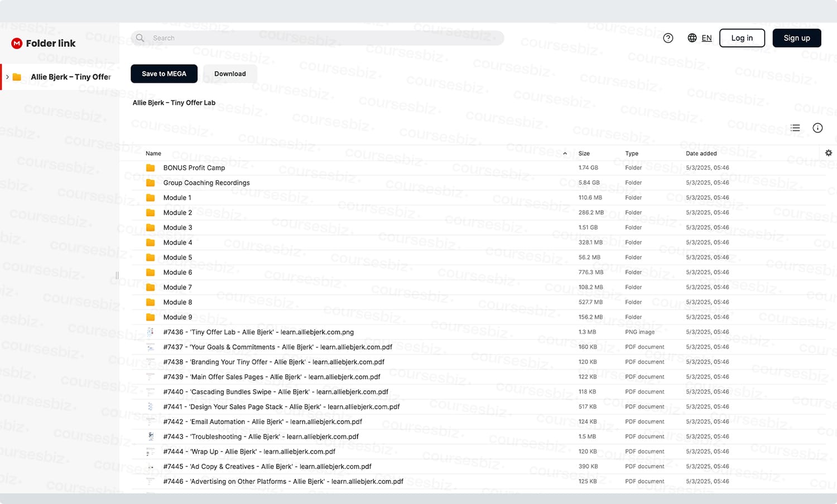Click the 1.51 GB size of Module 3

point(588,227)
